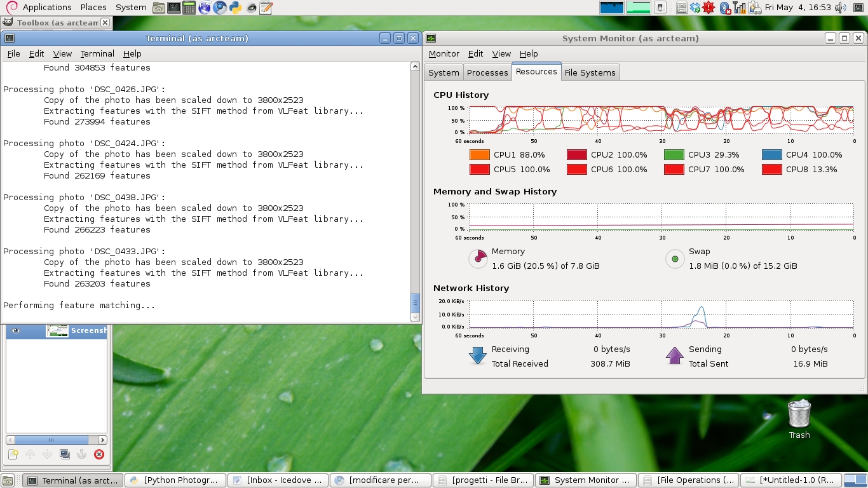Open the Monitor menu in System Monitor

[x=444, y=53]
